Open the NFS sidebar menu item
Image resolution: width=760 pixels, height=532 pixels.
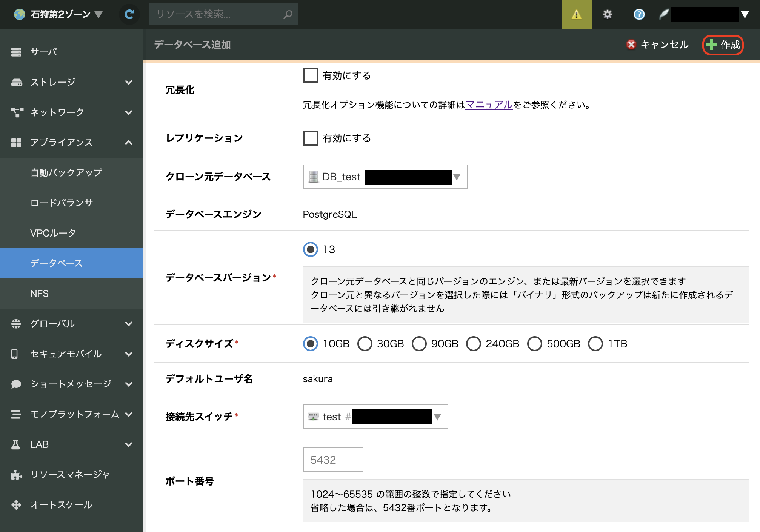[40, 294]
